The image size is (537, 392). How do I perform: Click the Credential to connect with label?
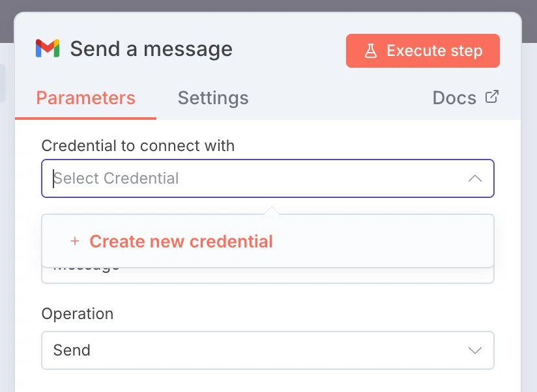point(138,146)
